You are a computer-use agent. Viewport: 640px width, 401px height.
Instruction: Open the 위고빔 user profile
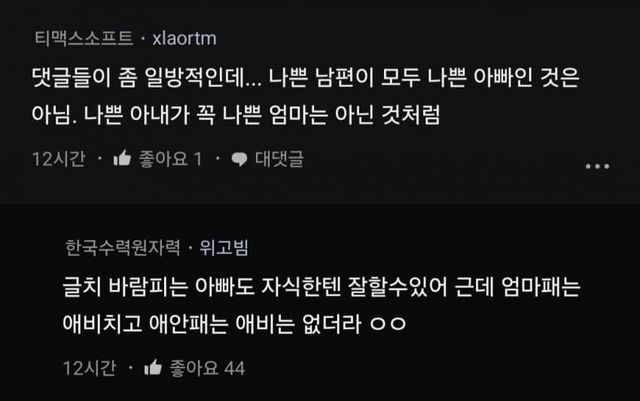point(224,247)
